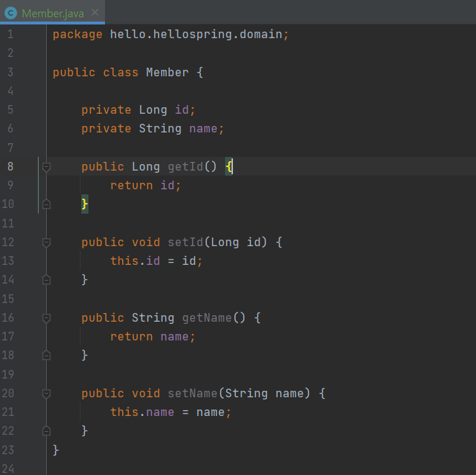Click the closing brace on line 22

click(85, 431)
